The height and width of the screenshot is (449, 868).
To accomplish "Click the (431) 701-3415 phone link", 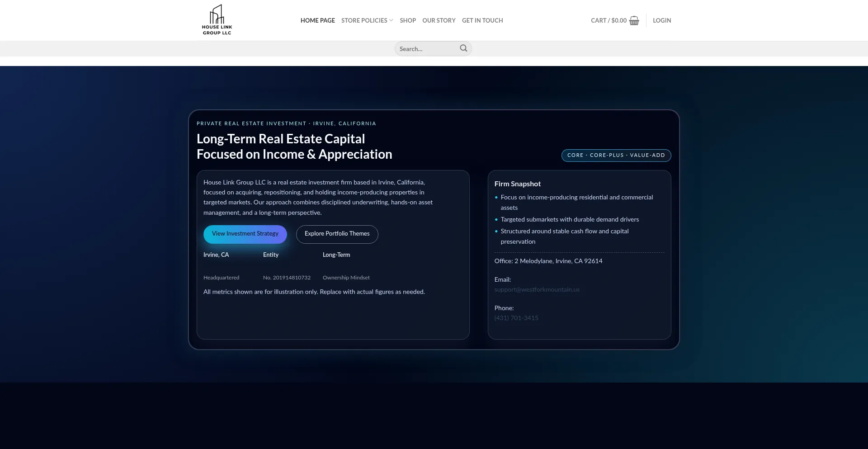I will coord(516,318).
